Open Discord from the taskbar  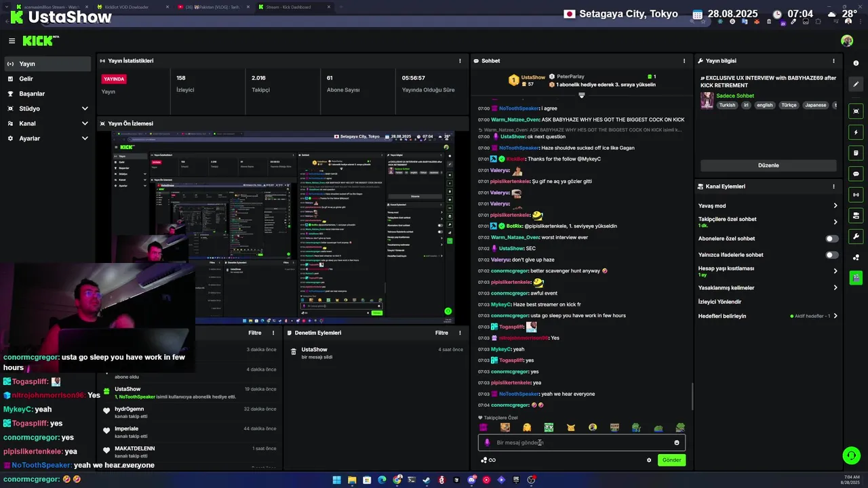471,480
